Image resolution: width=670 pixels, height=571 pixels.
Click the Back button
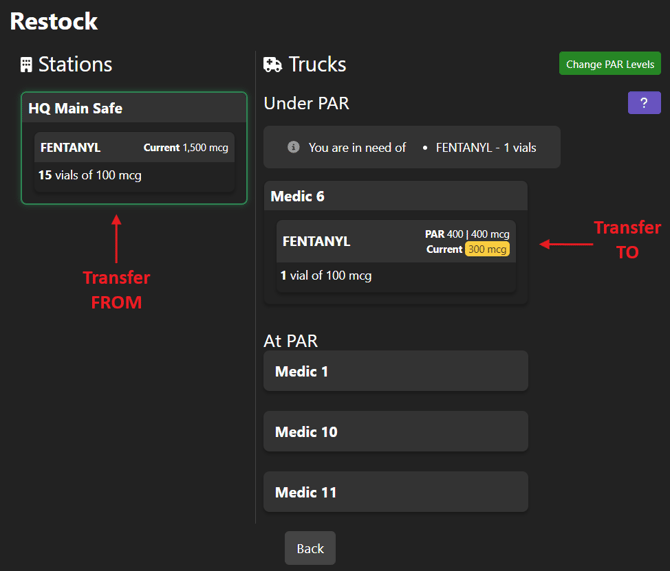click(x=310, y=548)
